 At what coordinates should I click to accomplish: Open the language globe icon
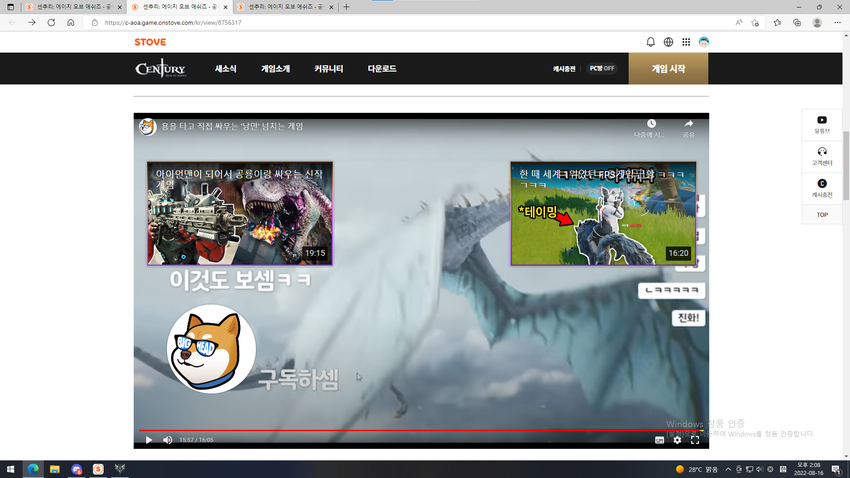668,42
